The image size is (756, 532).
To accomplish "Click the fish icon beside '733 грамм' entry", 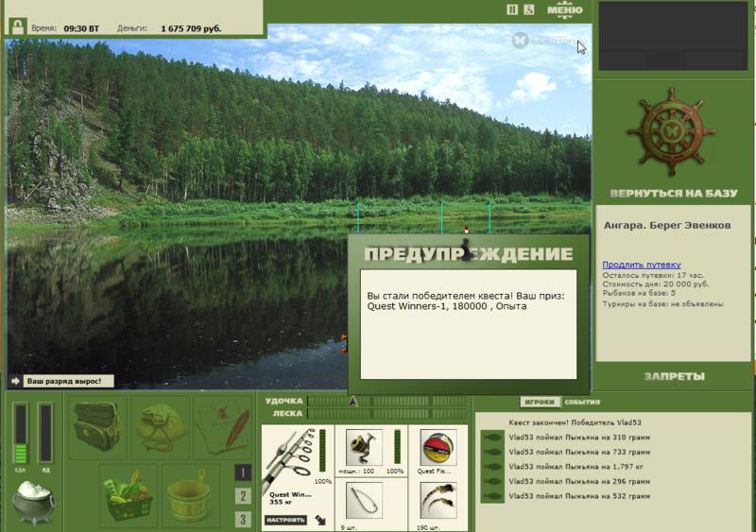I will pos(492,452).
